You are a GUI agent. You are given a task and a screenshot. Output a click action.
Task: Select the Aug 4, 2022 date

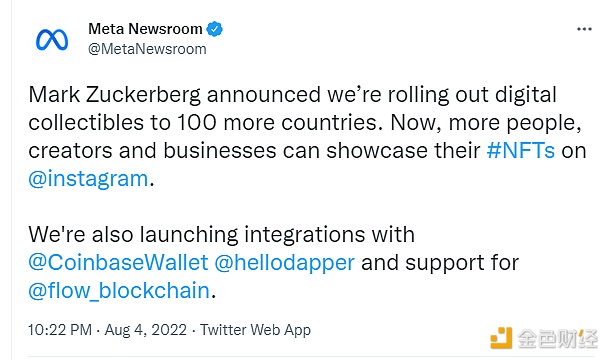point(146,330)
